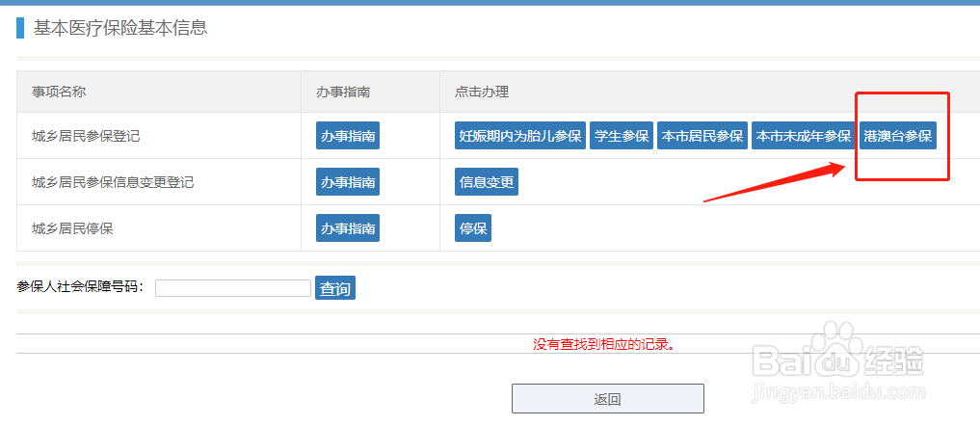Open 办事指南 for 城乡居民参保登记
980x426 pixels.
pyautogui.click(x=348, y=136)
